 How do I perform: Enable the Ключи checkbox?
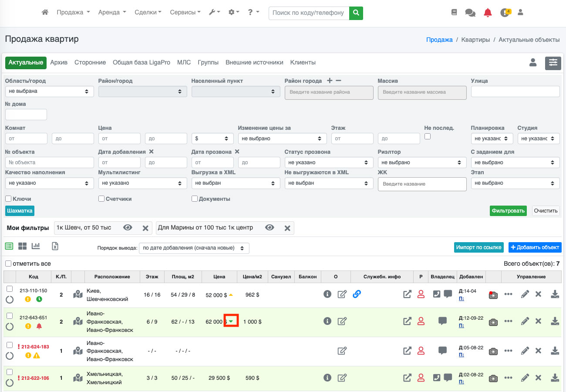8,199
